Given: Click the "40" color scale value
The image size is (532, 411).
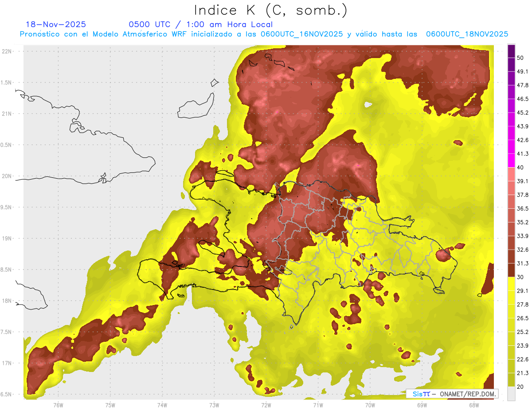Looking at the screenshot, I should (520, 168).
